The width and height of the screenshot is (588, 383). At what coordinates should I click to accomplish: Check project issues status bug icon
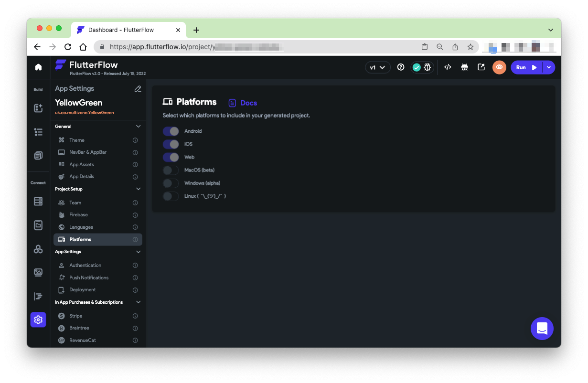click(428, 67)
